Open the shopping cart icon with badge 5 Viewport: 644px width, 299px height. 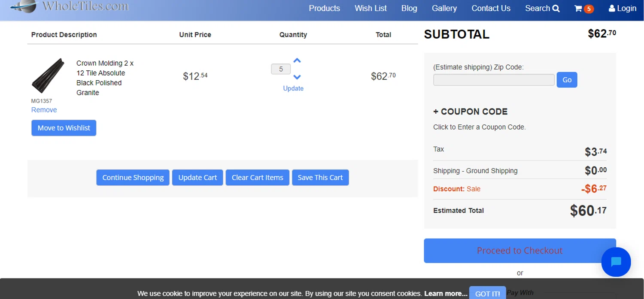click(x=584, y=9)
